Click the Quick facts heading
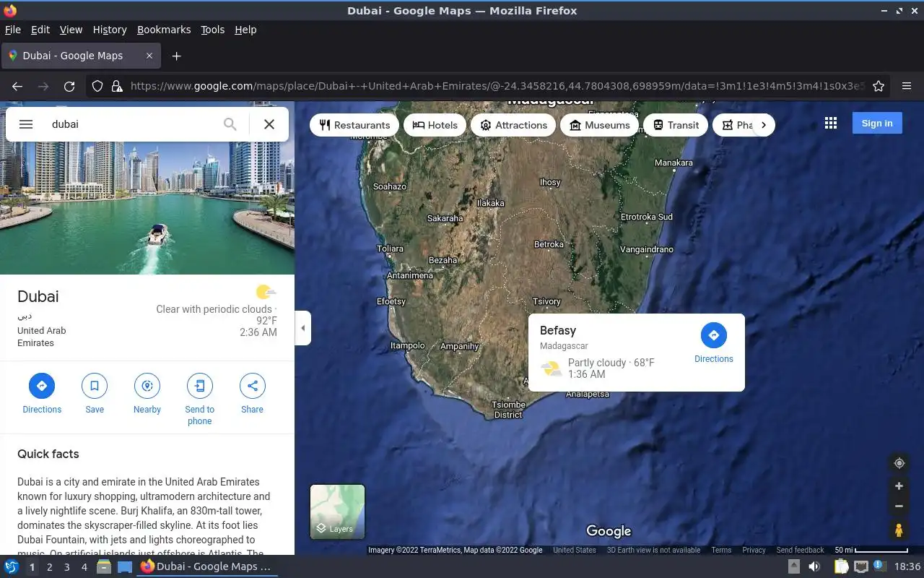This screenshot has width=924, height=578. (x=48, y=454)
